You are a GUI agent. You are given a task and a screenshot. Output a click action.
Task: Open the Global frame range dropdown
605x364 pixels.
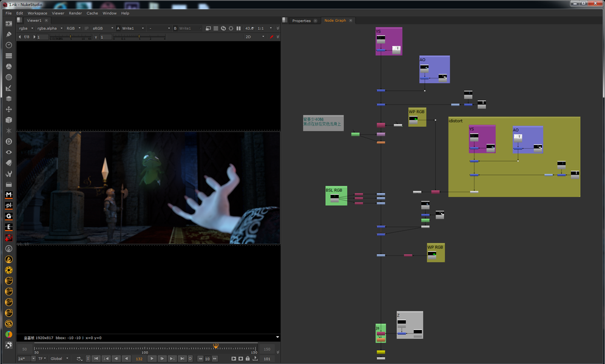tap(59, 359)
